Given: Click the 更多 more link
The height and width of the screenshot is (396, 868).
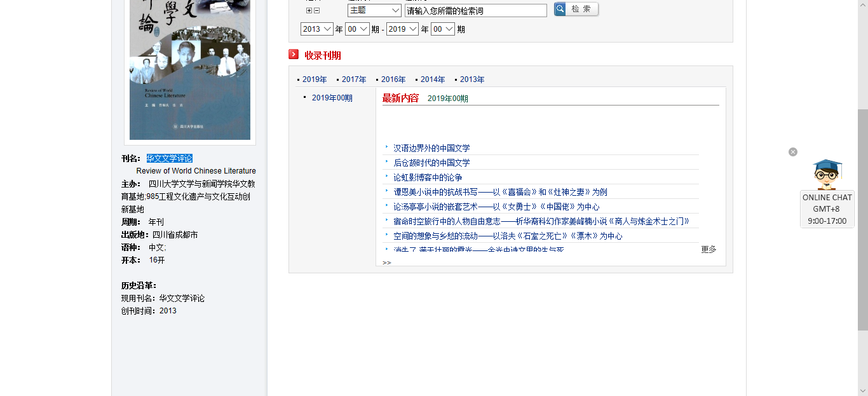Looking at the screenshot, I should 709,249.
